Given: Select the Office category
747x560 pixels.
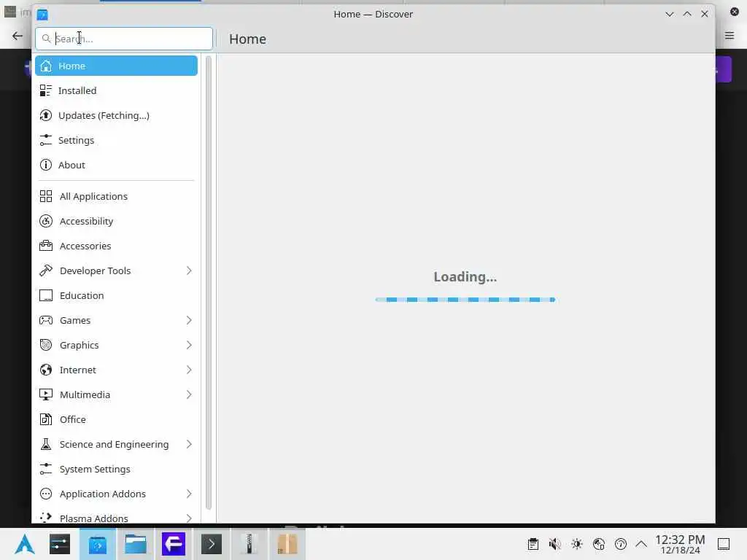Looking at the screenshot, I should click(x=116, y=419).
